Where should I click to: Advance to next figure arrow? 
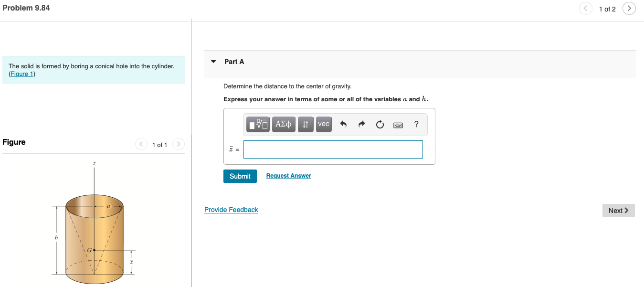tap(178, 144)
